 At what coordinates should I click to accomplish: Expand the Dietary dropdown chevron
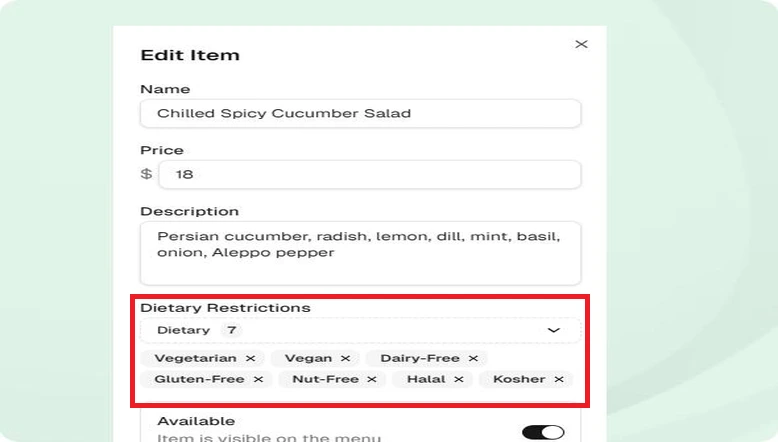coord(554,330)
